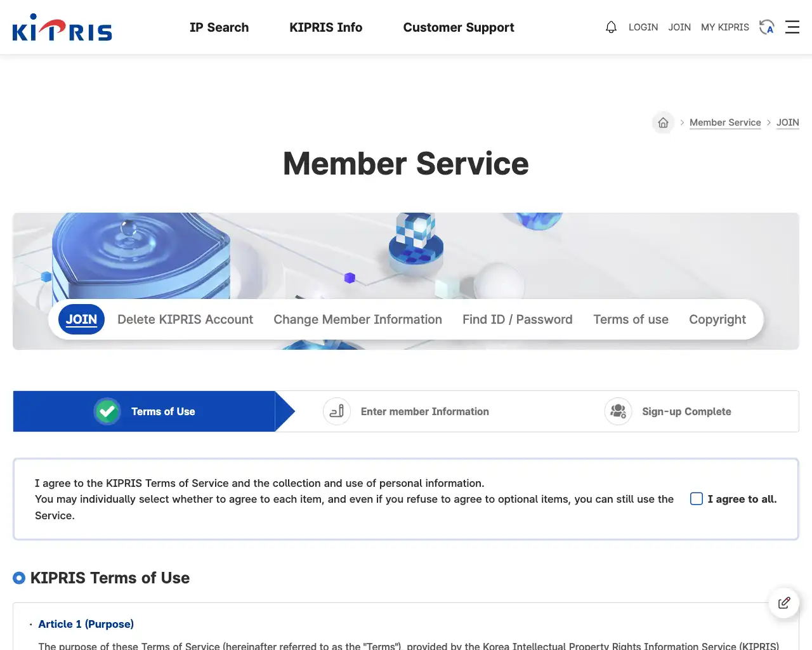The image size is (812, 650).
Task: Click the Enter member Information step icon
Action: 337,411
